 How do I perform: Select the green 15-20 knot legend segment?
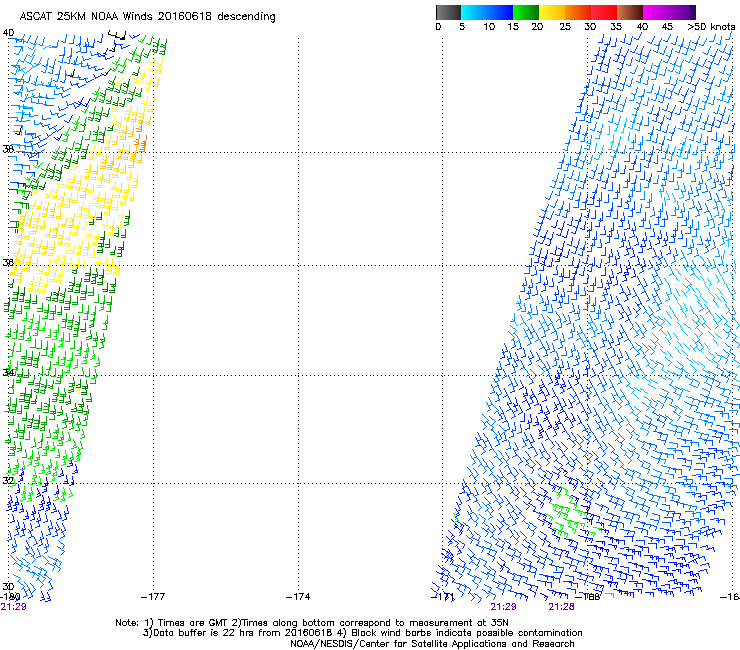click(x=526, y=12)
